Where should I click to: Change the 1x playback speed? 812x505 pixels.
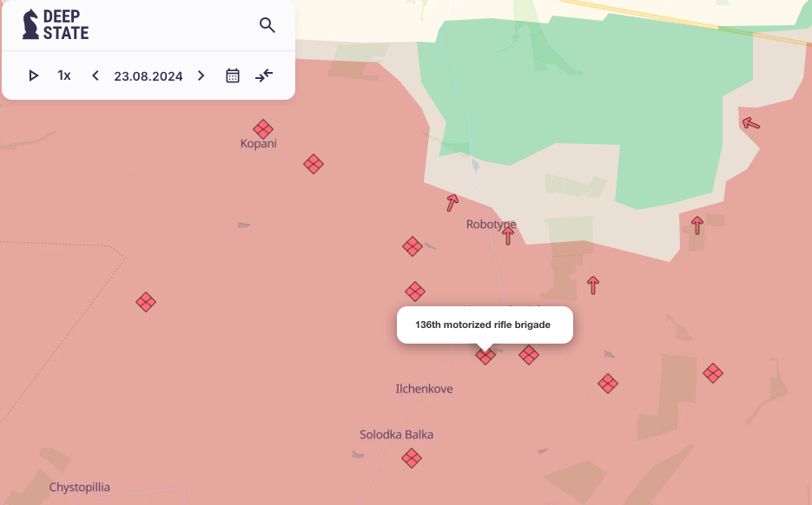click(64, 75)
